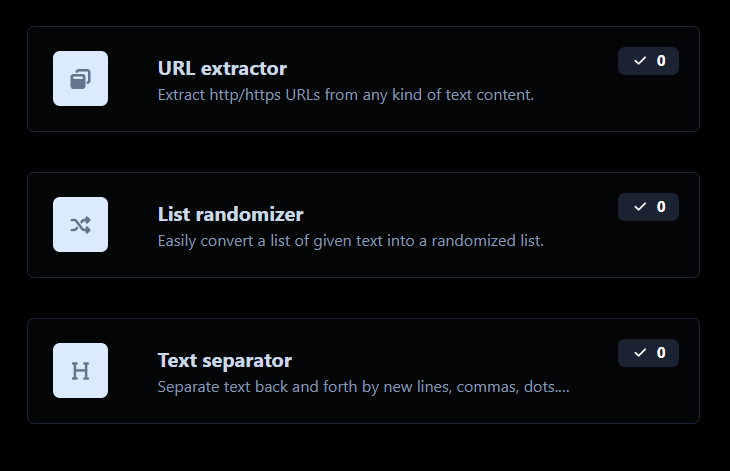Image resolution: width=730 pixels, height=471 pixels.
Task: Open the URL extractor tool title
Action: click(x=222, y=68)
